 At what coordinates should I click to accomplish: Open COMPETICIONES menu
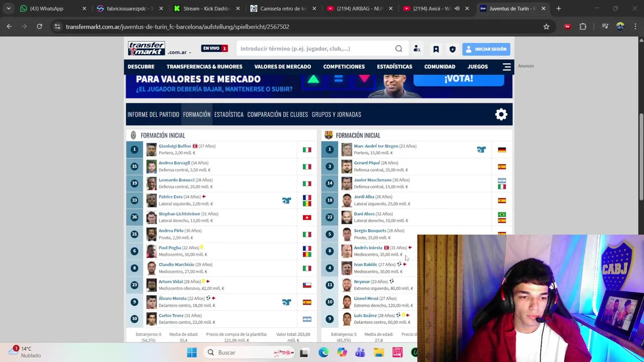(x=344, y=66)
